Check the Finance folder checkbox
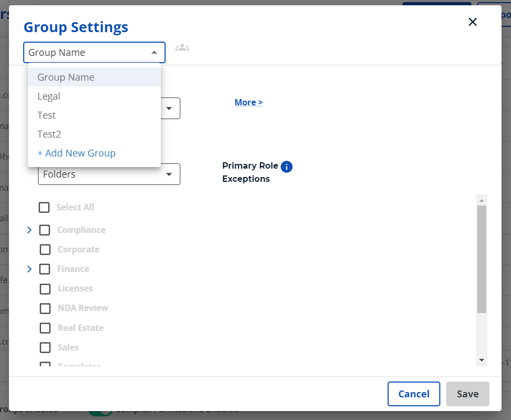 (x=45, y=269)
